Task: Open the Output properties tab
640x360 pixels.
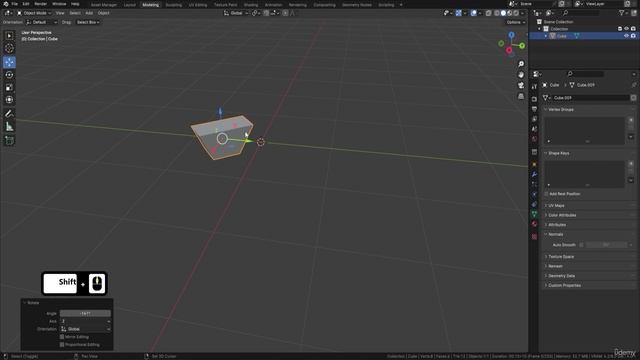Action: (534, 109)
